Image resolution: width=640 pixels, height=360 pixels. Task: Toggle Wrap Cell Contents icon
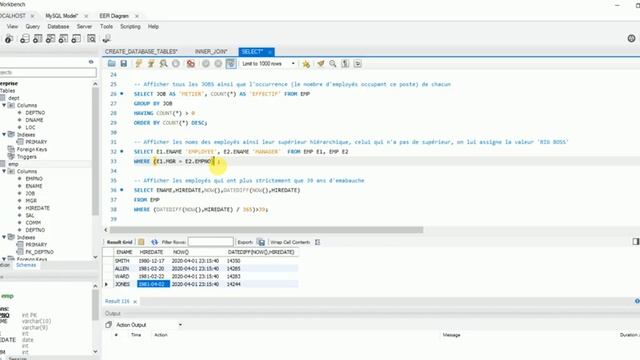click(318, 242)
